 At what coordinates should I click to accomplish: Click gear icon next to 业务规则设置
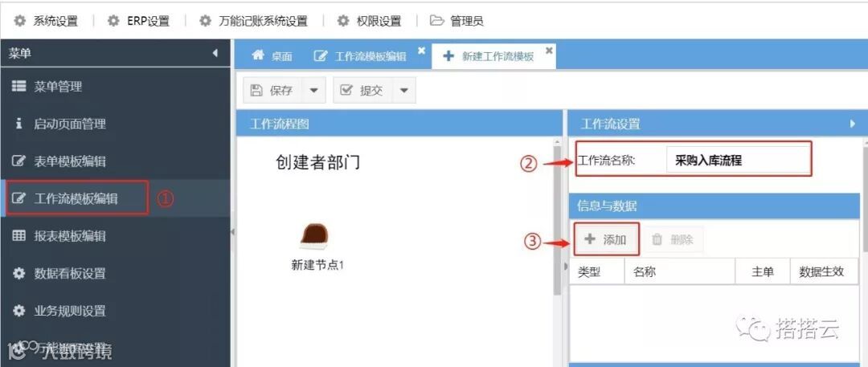tap(18, 311)
